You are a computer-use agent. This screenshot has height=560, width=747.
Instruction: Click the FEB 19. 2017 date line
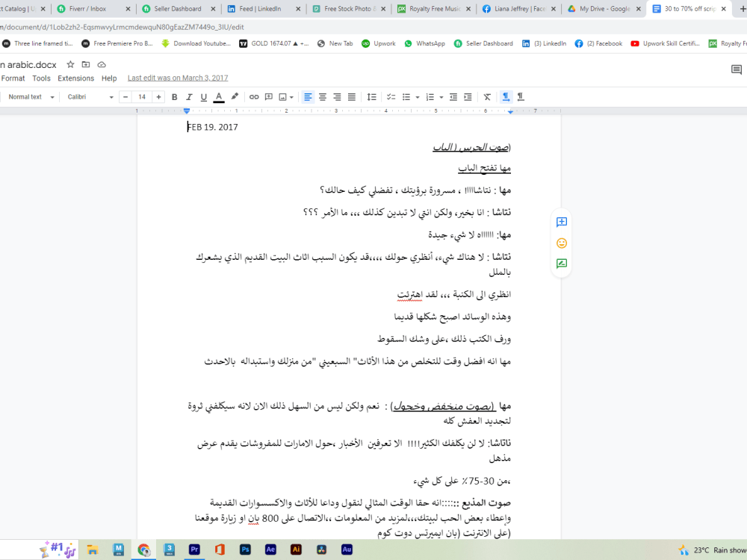(212, 127)
